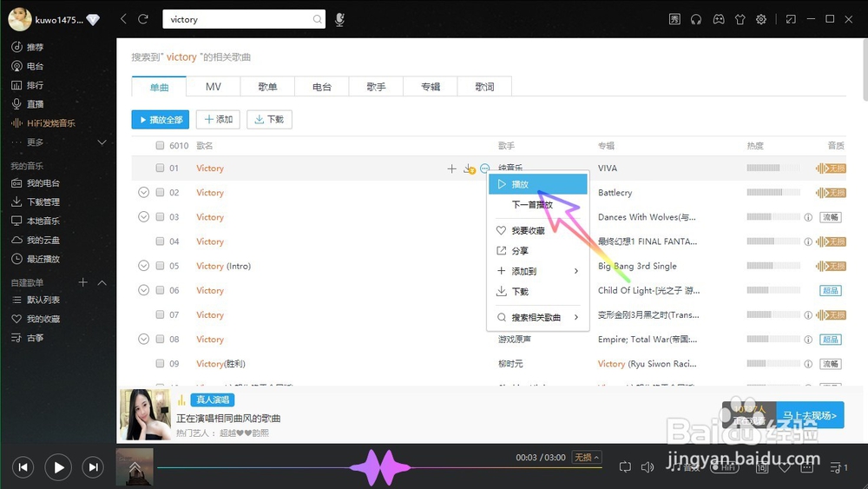Choose 我要收藏 in the context menu
Image resolution: width=868 pixels, height=489 pixels.
point(537,230)
